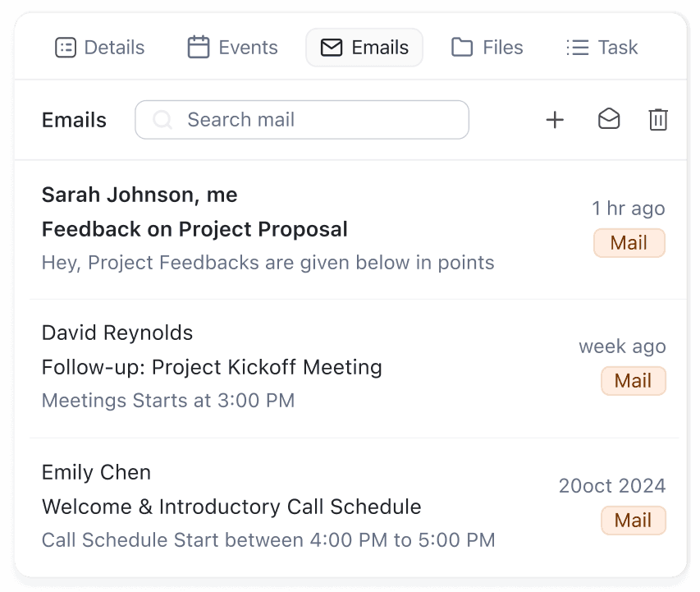Open the mail inbox icon in the toolbar

609,119
